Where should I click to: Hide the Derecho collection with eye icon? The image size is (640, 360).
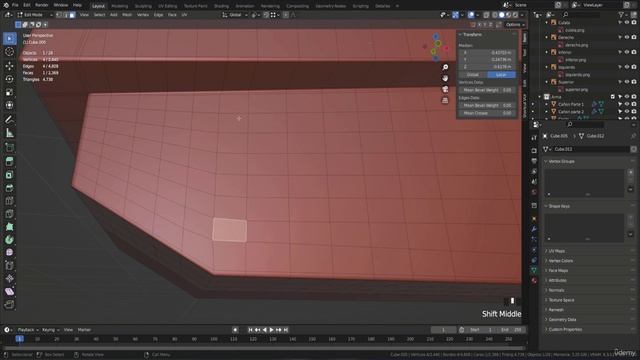[x=627, y=37]
